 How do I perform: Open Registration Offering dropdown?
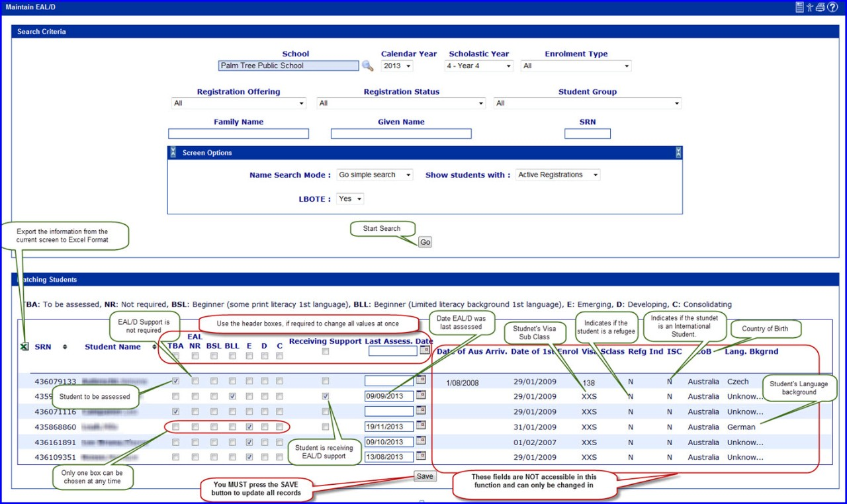(x=239, y=103)
